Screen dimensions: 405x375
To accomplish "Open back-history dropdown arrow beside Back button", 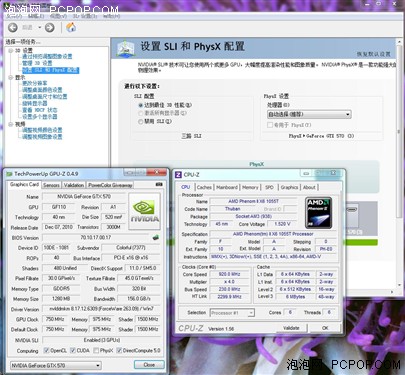I will pyautogui.click(x=39, y=28).
